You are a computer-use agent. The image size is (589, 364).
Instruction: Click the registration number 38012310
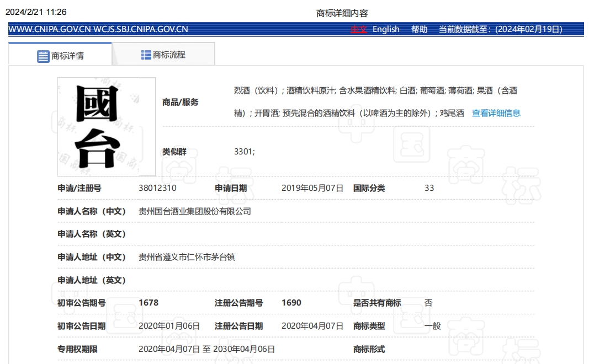(157, 188)
